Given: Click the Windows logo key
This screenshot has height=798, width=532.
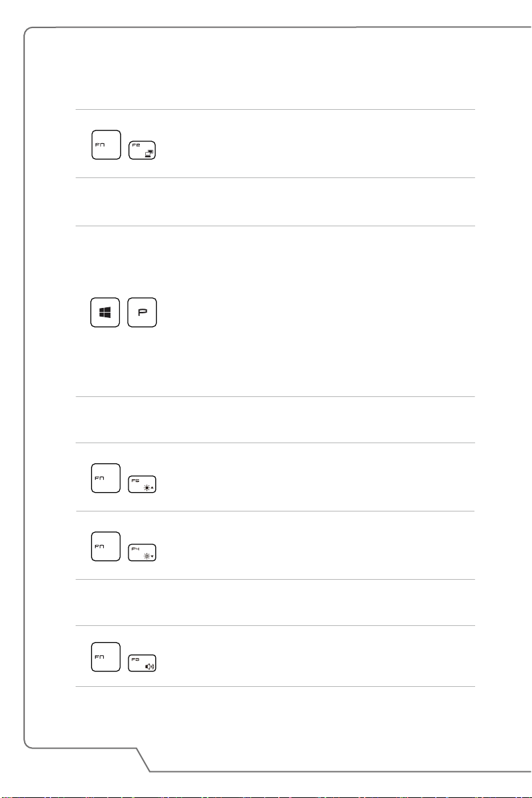Looking at the screenshot, I should pos(105,313).
